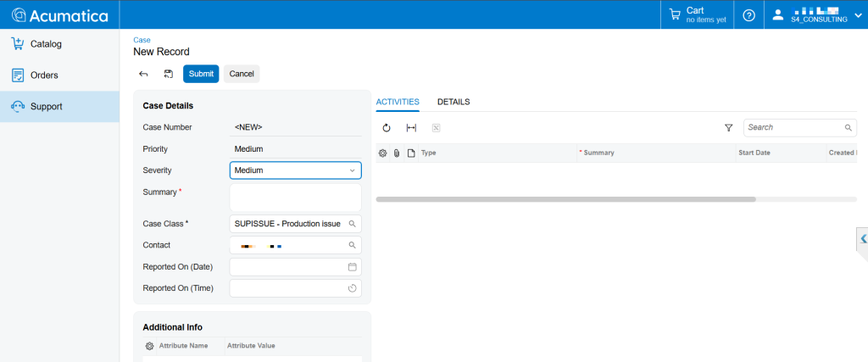Click the Excel export icon
Viewport: 868px width, 362px height.
coord(436,128)
